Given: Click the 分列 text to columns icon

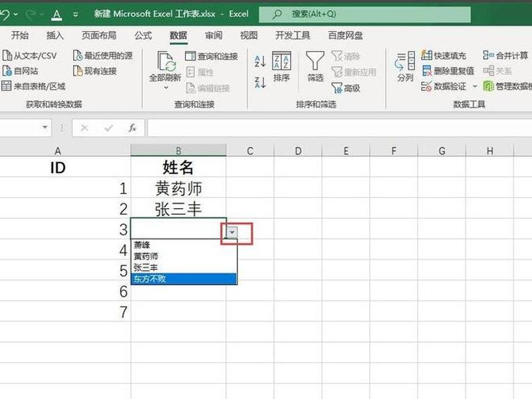Looking at the screenshot, I should pos(405,66).
